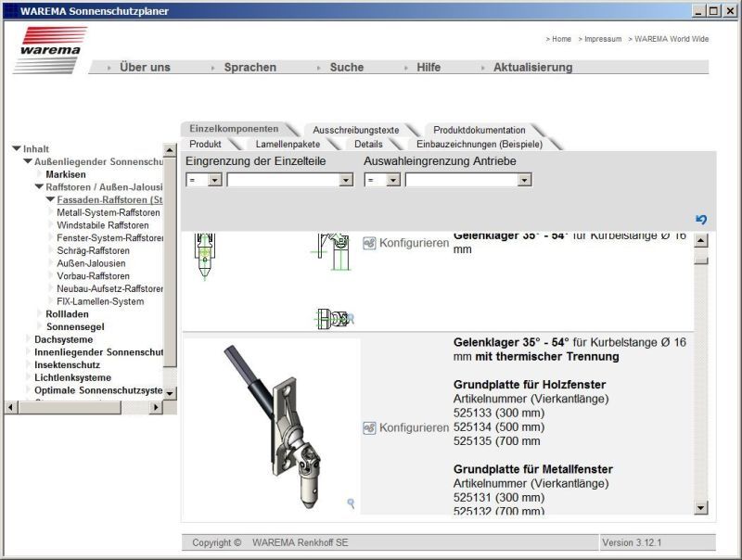Select Lichtlenksysteme tree entry
742x560 pixels.
(x=73, y=377)
